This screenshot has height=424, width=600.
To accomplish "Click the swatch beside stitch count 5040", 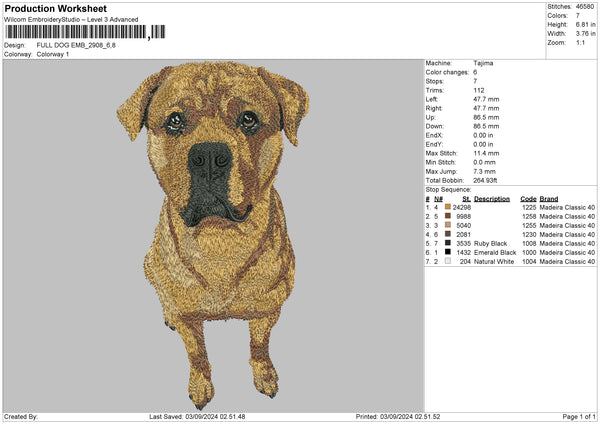I will coord(448,225).
